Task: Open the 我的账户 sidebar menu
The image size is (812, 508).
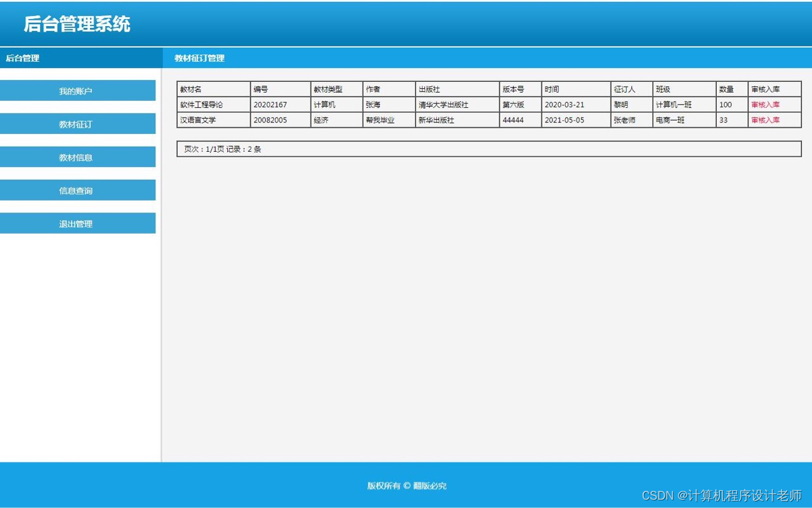Action: [77, 91]
